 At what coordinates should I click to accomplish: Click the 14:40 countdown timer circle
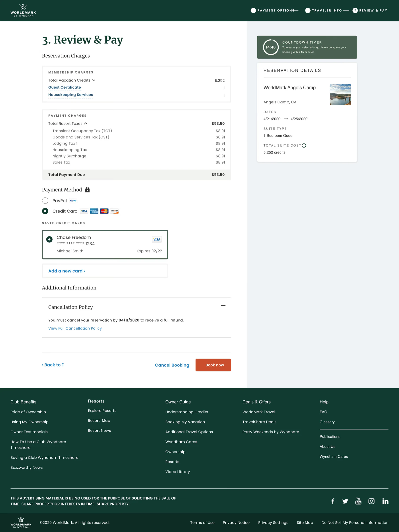coord(271,47)
